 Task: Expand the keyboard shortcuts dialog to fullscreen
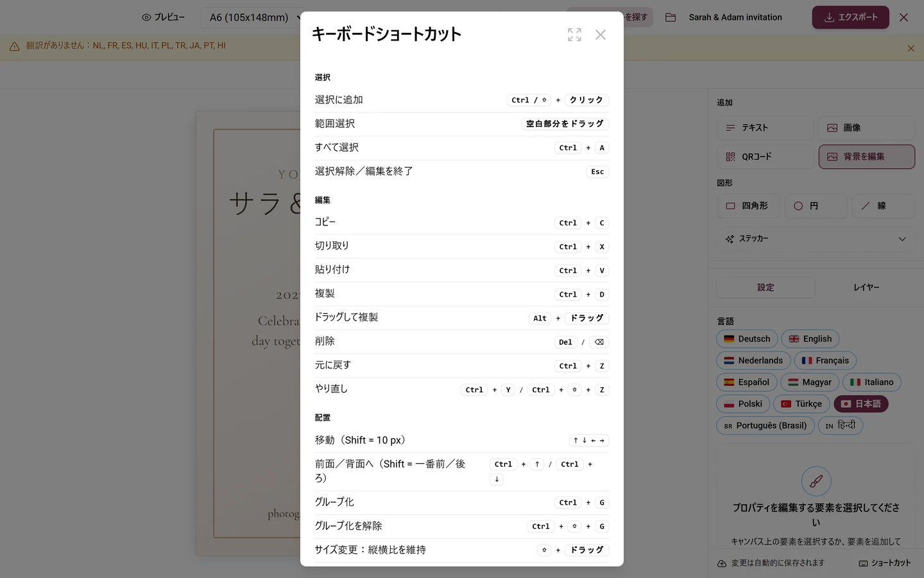click(574, 35)
